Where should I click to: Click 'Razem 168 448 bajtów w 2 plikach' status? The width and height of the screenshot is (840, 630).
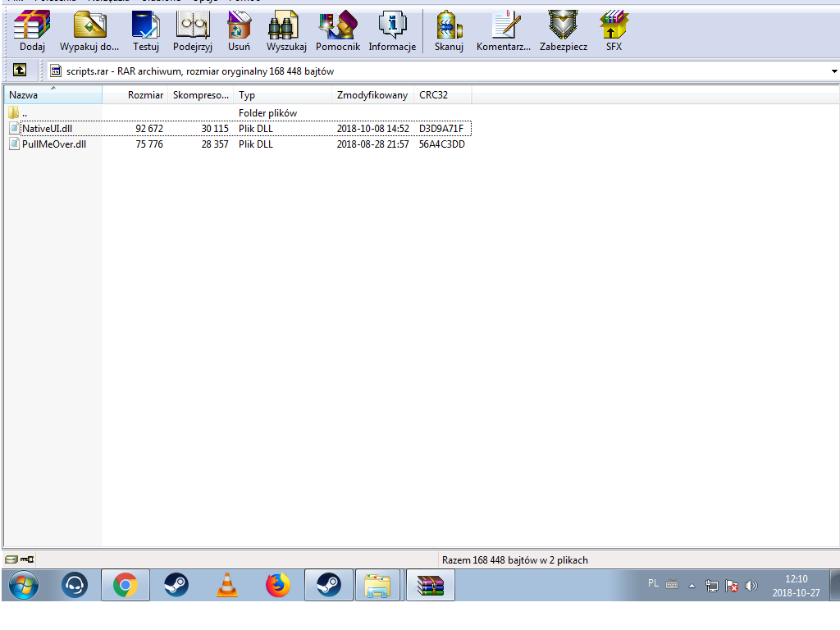515,559
